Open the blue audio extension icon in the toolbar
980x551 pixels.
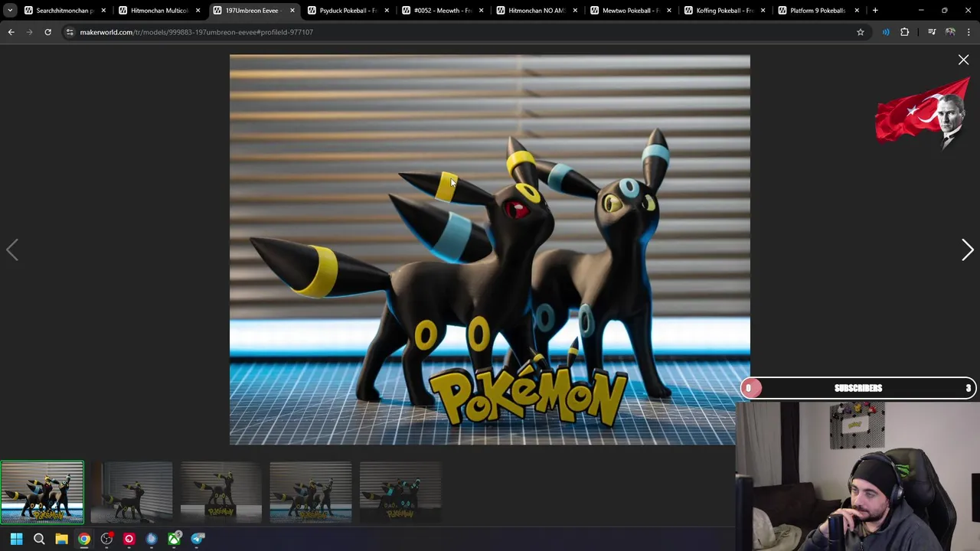[x=886, y=32]
